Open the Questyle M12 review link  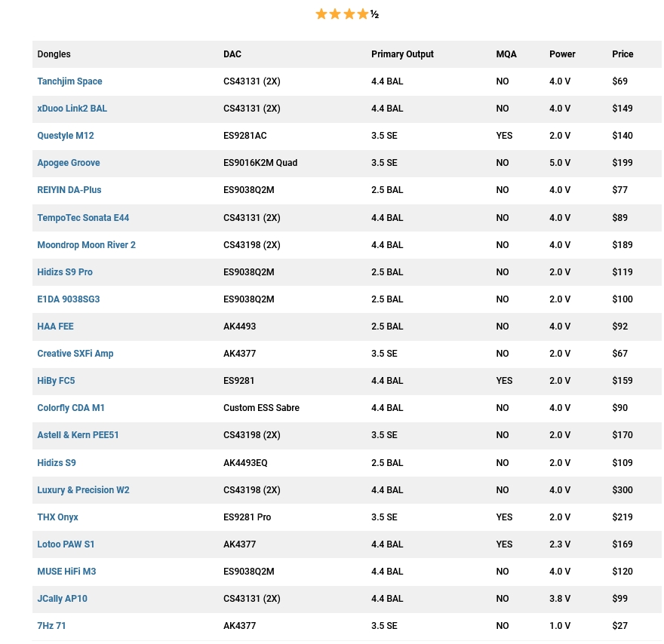66,136
